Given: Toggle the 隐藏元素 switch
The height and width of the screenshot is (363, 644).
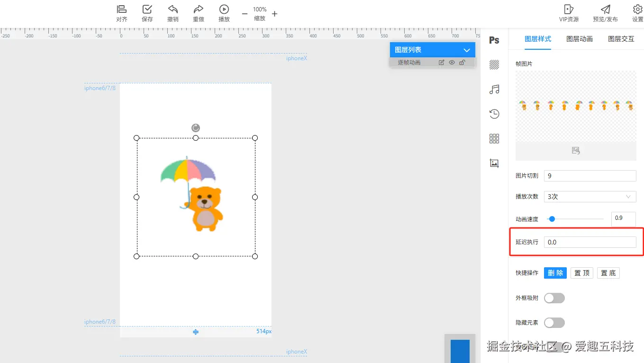Looking at the screenshot, I should click(x=554, y=323).
